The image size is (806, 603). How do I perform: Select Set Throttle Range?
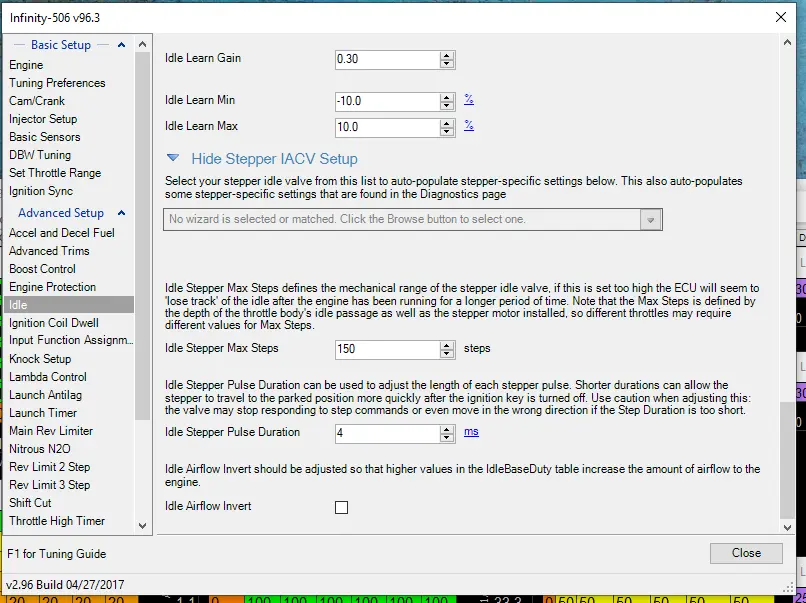(x=55, y=173)
